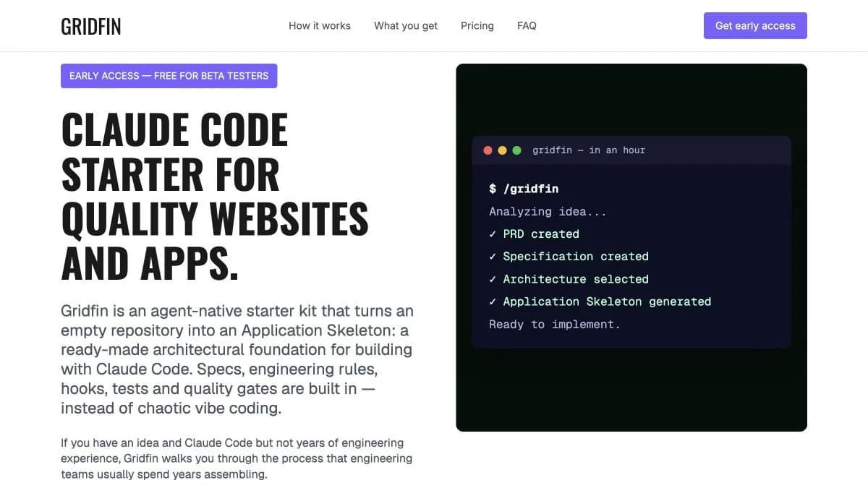868x488 pixels.
Task: Select terminal title 'gridfin — in an hour'
Action: pos(589,150)
